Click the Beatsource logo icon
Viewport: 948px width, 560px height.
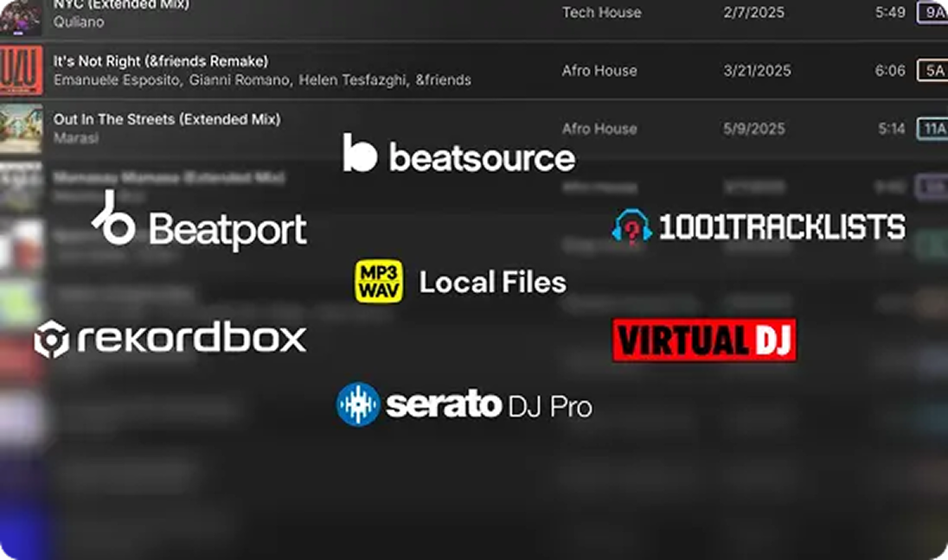tap(360, 153)
